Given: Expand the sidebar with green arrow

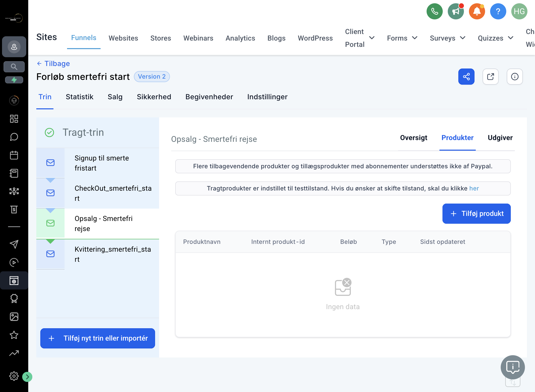Looking at the screenshot, I should click(27, 377).
